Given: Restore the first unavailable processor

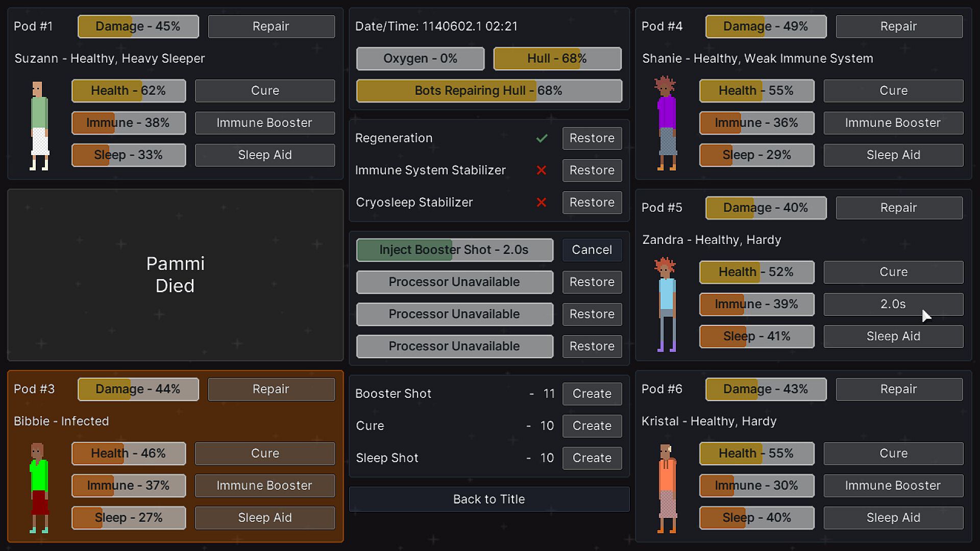Looking at the screenshot, I should [x=592, y=282].
